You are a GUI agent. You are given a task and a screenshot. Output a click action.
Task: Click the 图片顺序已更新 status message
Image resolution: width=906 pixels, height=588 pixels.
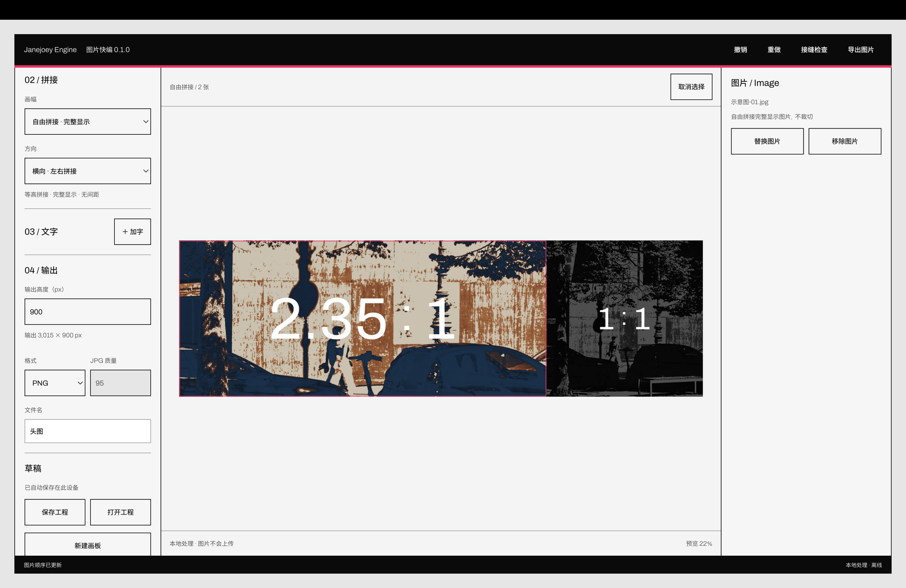(43, 565)
